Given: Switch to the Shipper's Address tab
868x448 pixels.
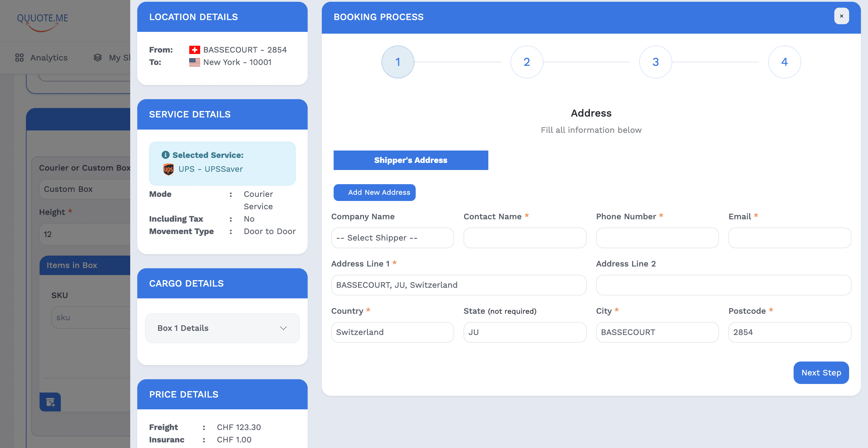Looking at the screenshot, I should tap(411, 160).
